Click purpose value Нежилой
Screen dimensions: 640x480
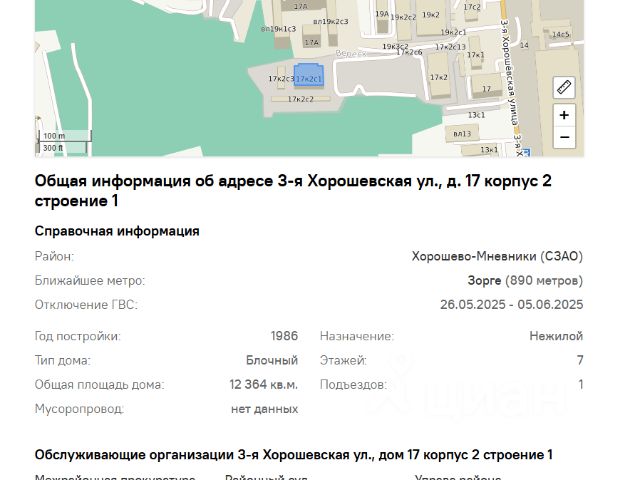(x=556, y=336)
